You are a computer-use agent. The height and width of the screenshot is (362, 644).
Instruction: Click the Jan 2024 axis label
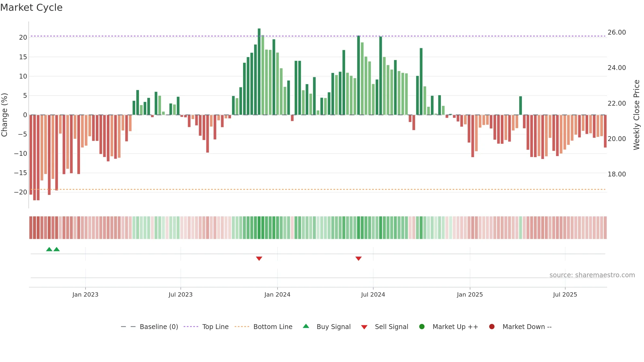point(277,294)
